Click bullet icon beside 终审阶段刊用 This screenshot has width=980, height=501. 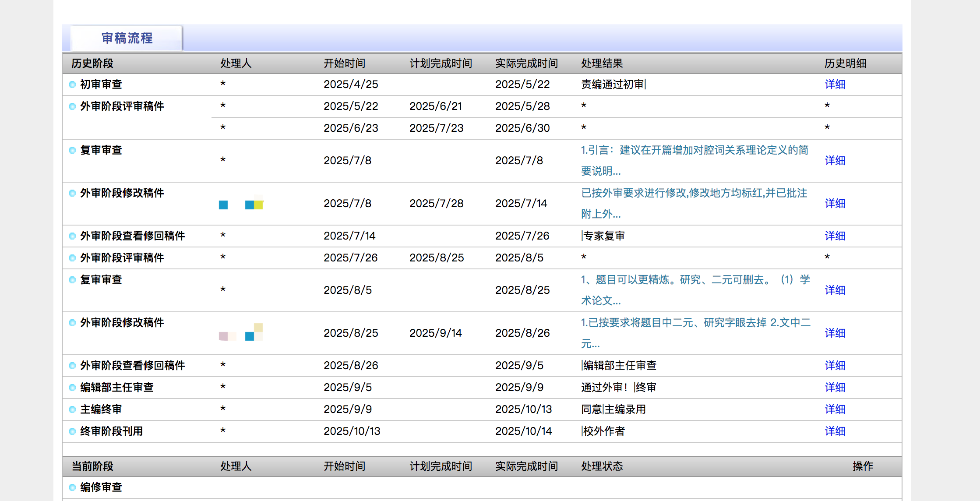[72, 431]
